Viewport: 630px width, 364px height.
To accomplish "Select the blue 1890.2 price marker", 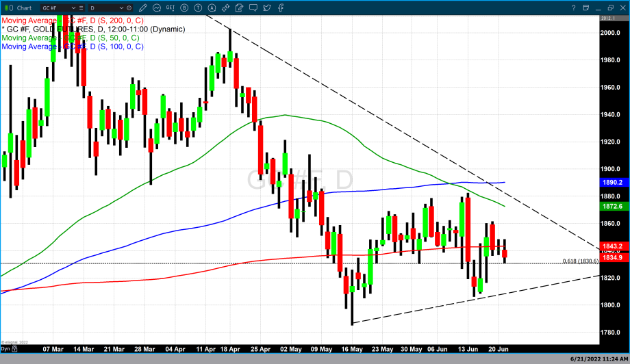I will (613, 183).
